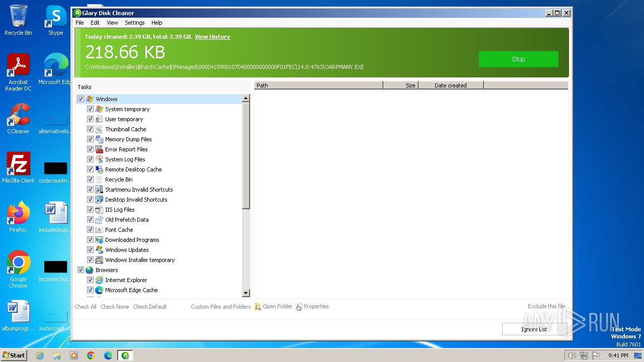Click the Browsers group globe icon
Viewport: 644px width, 362px height.
(90, 270)
